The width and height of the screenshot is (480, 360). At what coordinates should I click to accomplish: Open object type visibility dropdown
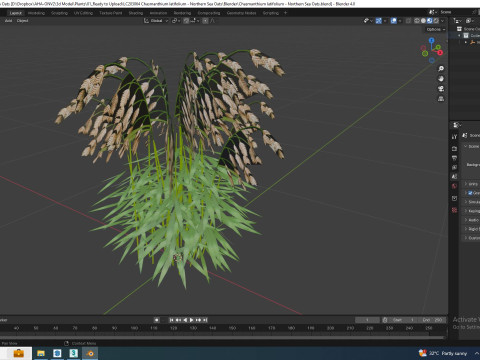[368, 21]
